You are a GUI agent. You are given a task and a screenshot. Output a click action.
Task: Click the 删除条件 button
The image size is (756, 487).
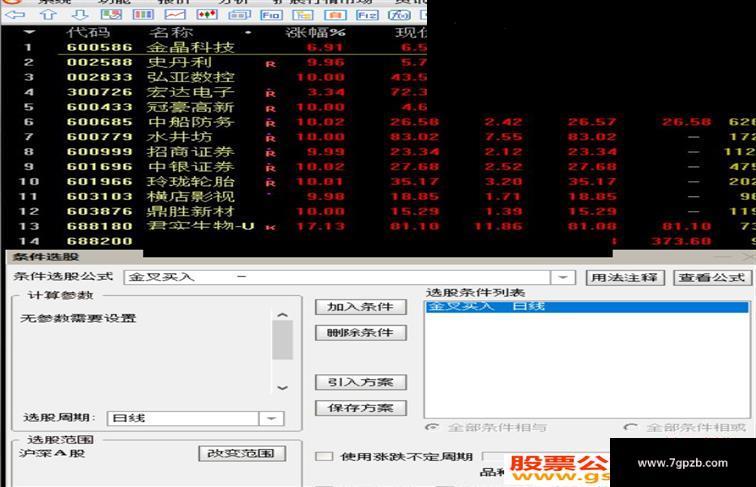[x=361, y=333]
